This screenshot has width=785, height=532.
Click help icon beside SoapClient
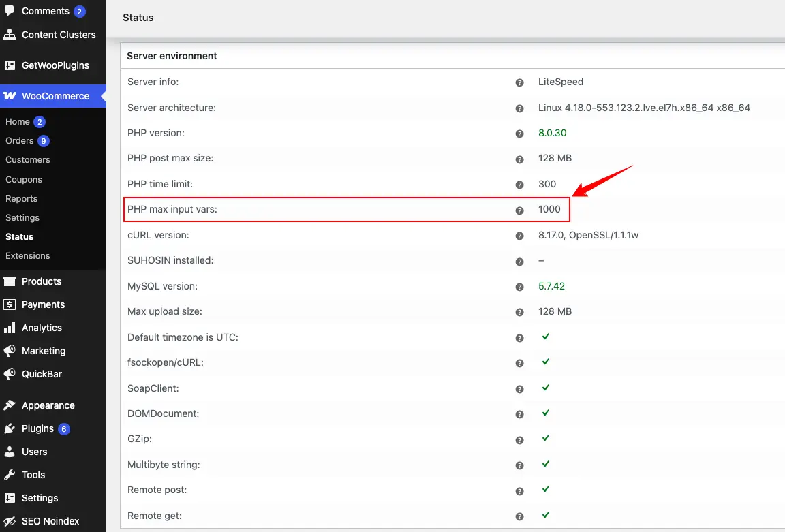520,389
